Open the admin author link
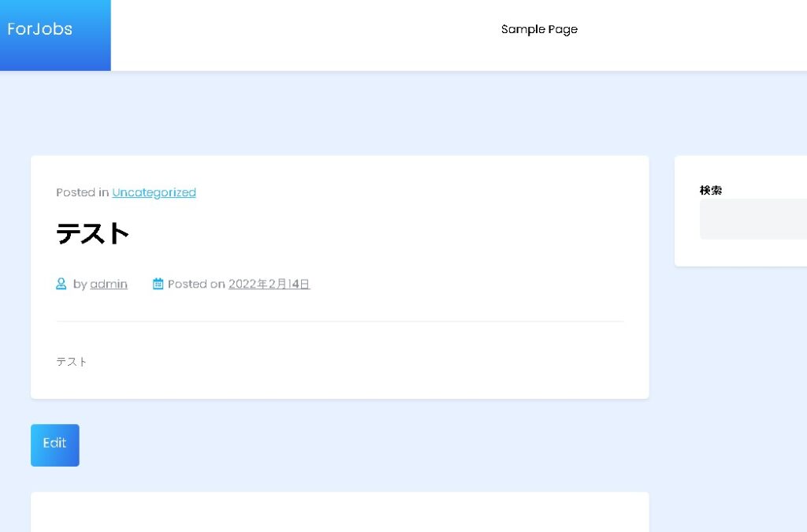 coord(109,284)
